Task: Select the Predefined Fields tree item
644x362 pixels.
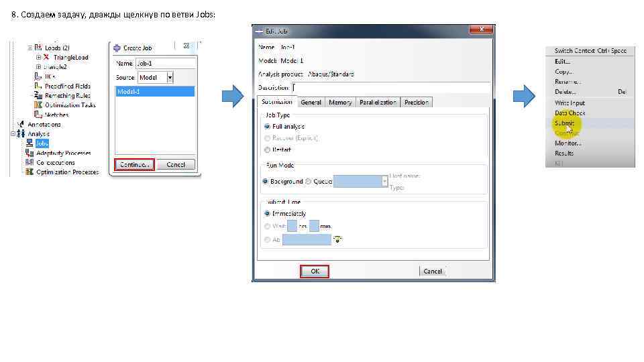Action: [67, 86]
